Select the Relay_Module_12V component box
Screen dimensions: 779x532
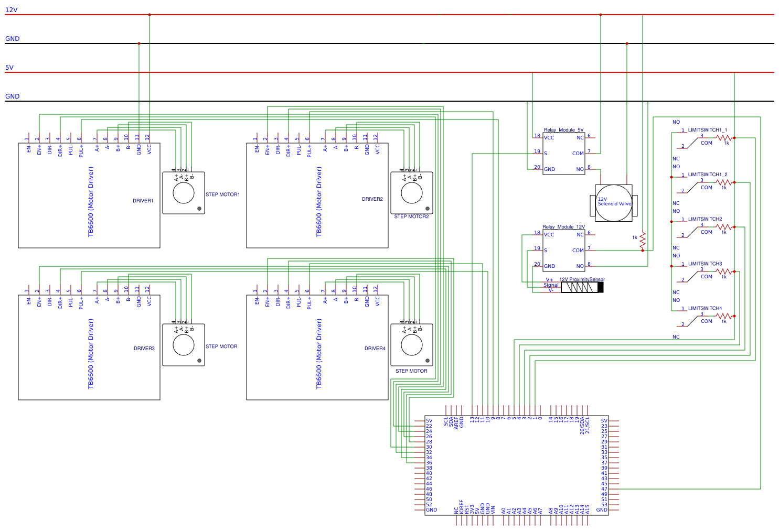[564, 251]
